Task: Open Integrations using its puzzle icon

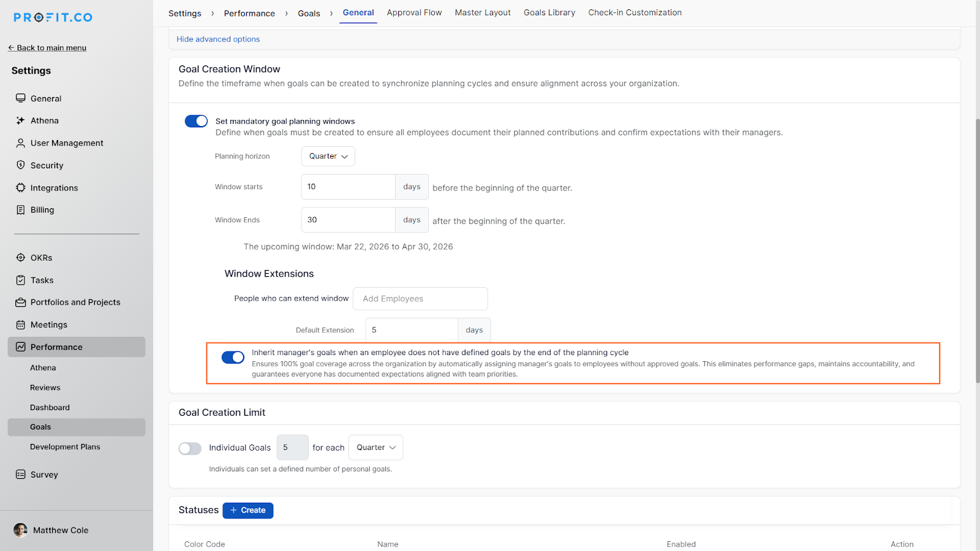Action: coord(20,188)
